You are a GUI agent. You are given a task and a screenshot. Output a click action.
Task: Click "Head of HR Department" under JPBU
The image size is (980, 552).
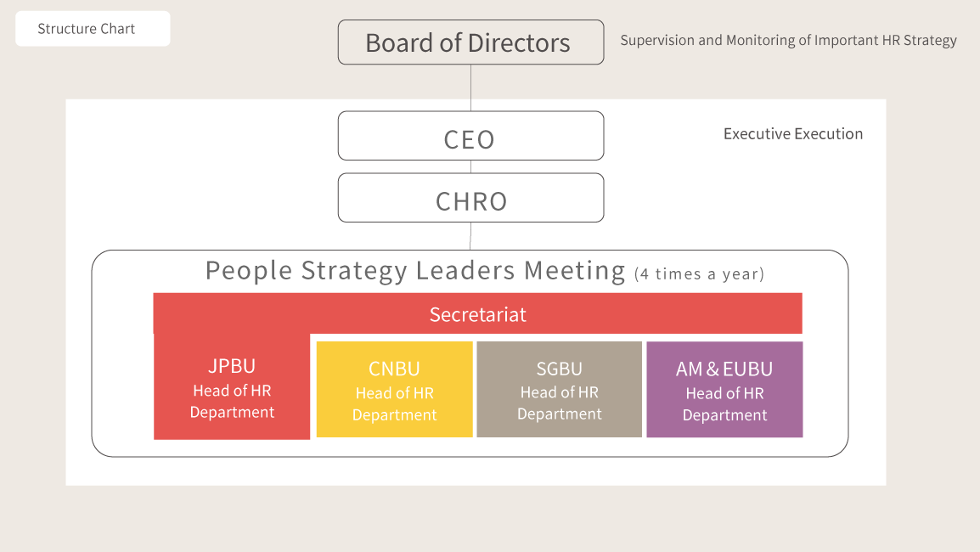point(232,402)
